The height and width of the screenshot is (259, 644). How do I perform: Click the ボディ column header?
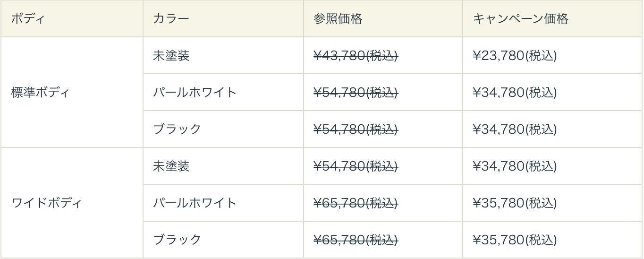point(29,19)
